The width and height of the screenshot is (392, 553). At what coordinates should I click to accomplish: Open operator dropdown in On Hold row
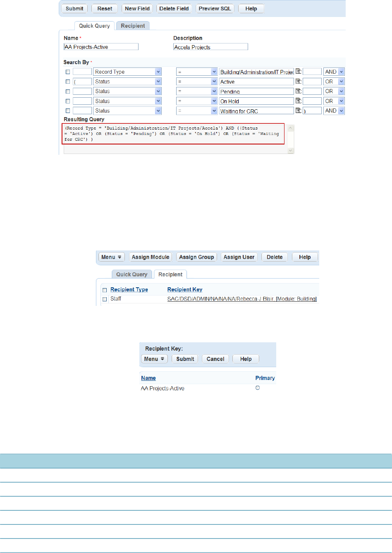(x=214, y=101)
